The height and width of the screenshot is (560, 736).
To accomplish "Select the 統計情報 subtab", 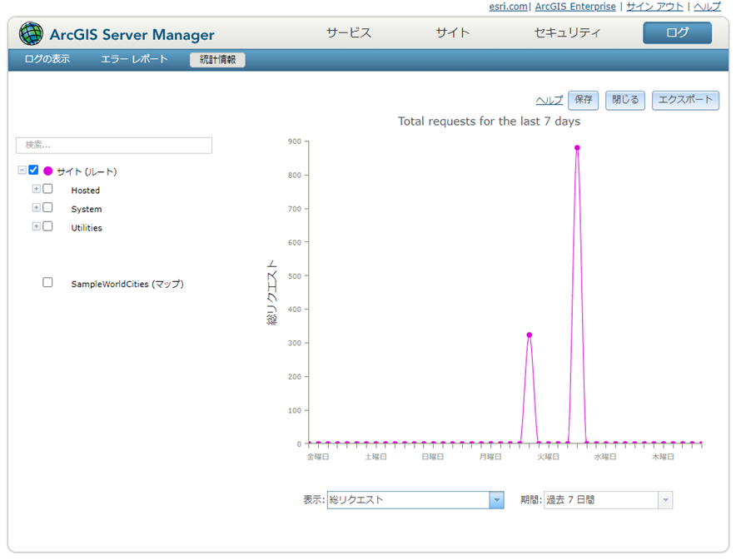I will [217, 60].
